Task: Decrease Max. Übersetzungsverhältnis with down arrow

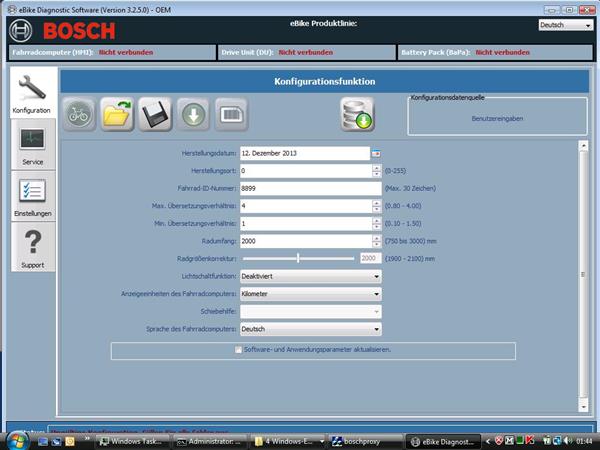Action: pos(377,209)
